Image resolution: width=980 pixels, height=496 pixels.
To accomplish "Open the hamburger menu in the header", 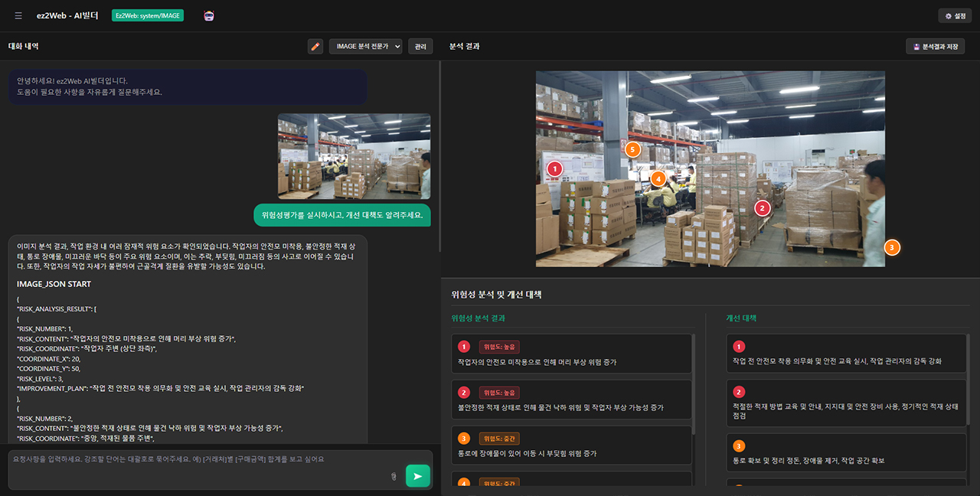I will coord(18,15).
